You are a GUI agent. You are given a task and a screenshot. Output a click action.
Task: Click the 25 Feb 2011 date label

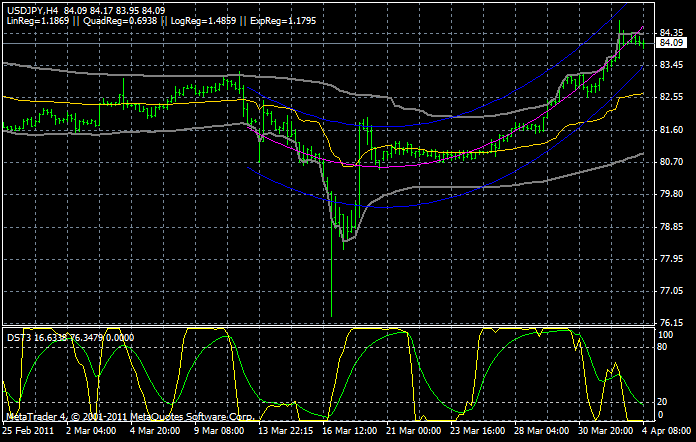pyautogui.click(x=28, y=431)
